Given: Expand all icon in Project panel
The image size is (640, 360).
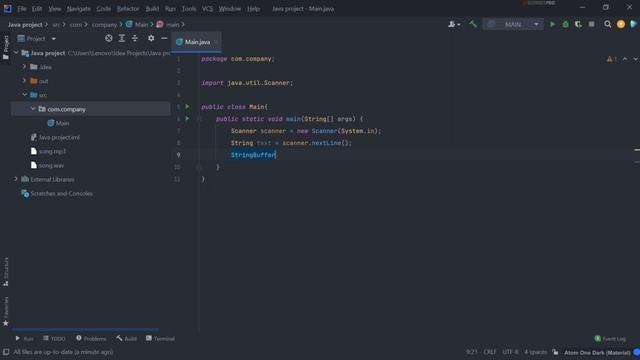Looking at the screenshot, I should click(122, 38).
